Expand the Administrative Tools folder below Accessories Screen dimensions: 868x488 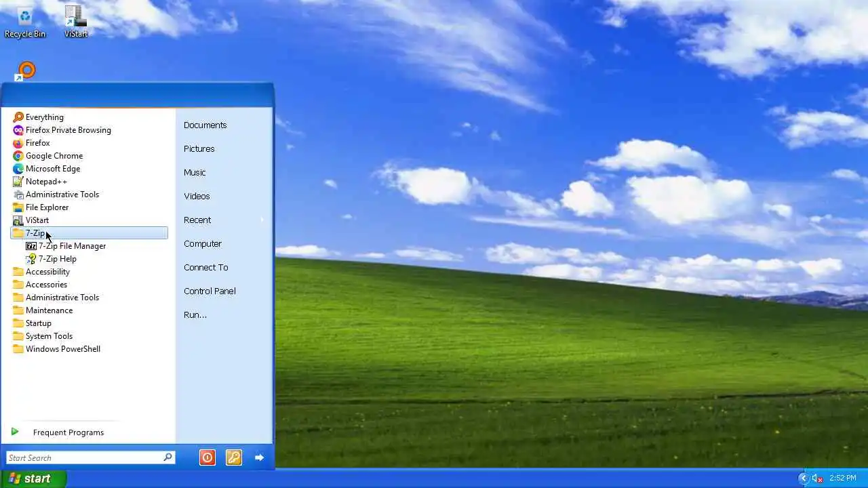(x=56, y=298)
